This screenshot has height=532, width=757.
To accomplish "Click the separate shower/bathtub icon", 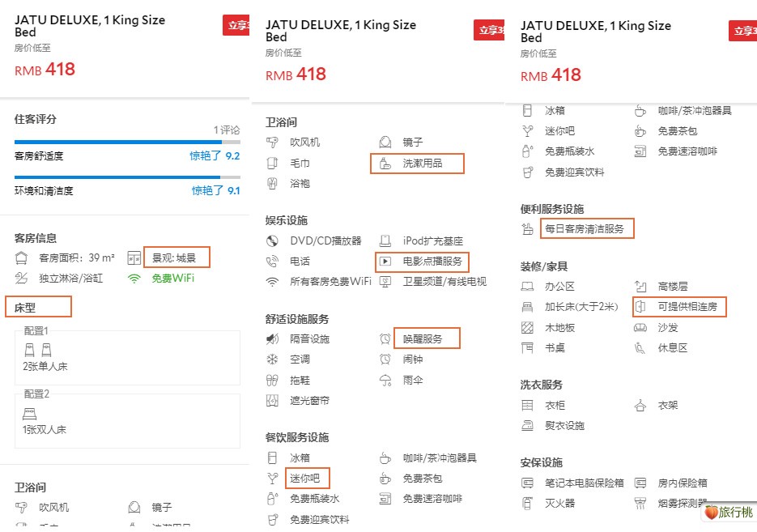I will pos(21,278).
